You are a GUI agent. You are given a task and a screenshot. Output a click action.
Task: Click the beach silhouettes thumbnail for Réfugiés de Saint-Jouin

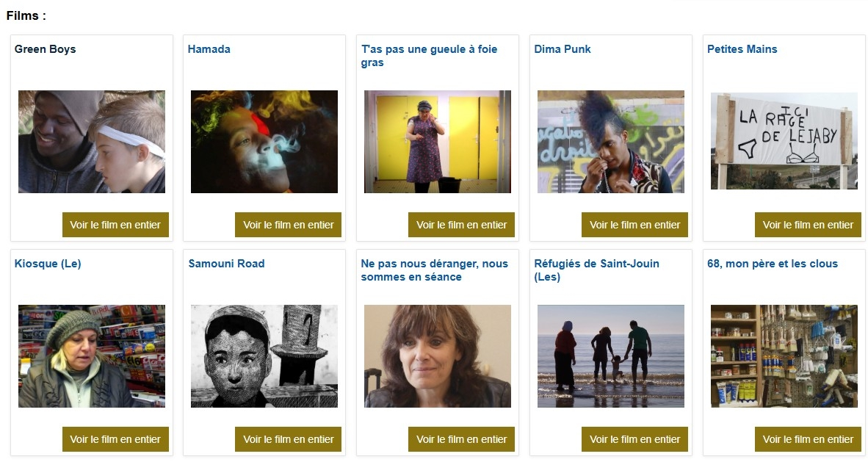tap(610, 356)
